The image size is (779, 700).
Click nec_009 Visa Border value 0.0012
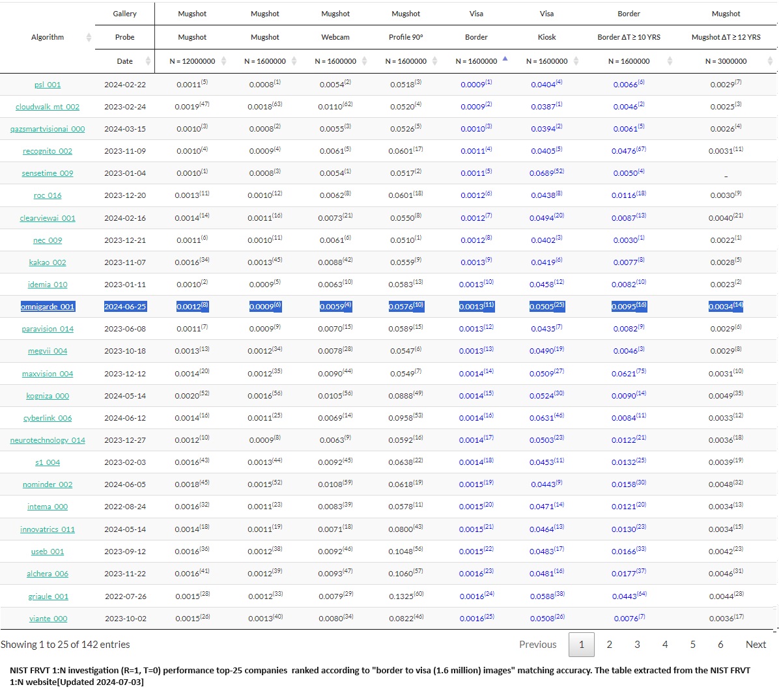[x=473, y=240]
